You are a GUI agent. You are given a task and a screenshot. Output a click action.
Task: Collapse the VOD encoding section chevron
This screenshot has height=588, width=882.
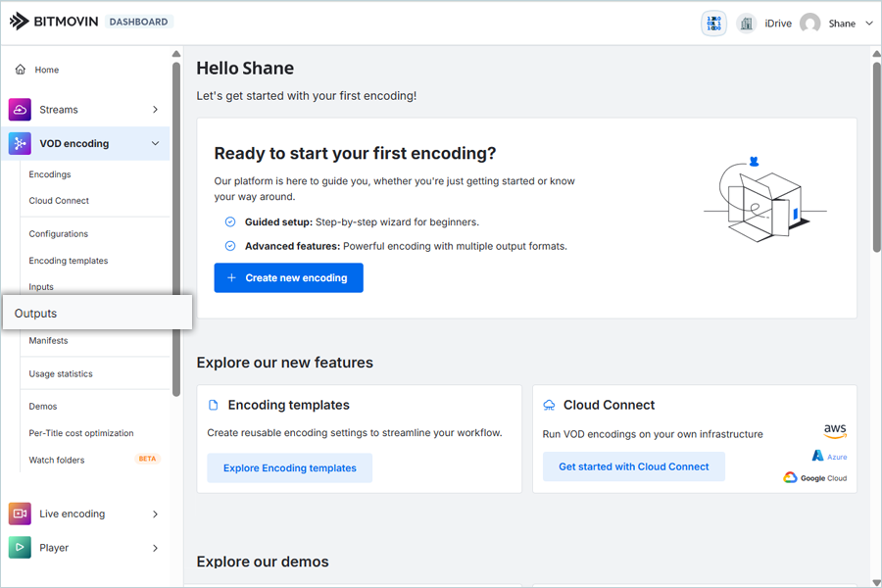click(x=155, y=144)
